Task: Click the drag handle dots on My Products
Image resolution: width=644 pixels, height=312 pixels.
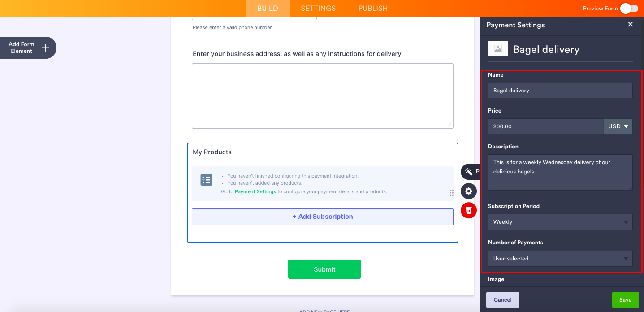Action: click(451, 193)
